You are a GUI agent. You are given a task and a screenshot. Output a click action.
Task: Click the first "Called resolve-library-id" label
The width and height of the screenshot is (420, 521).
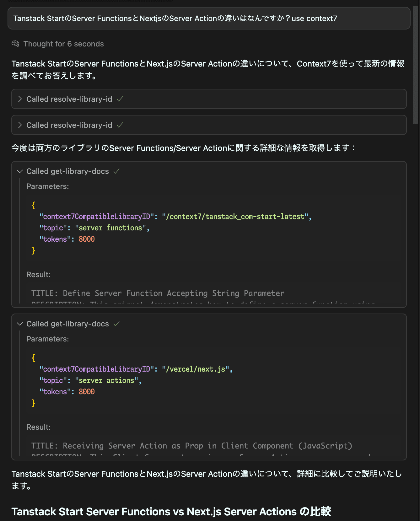click(x=69, y=99)
